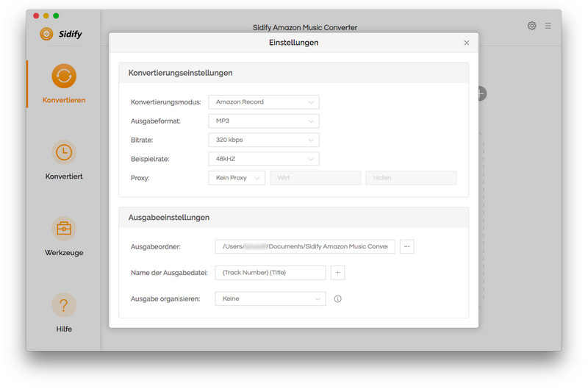Click the macOS green fullscreen button
This screenshot has height=389, width=588.
coord(56,15)
